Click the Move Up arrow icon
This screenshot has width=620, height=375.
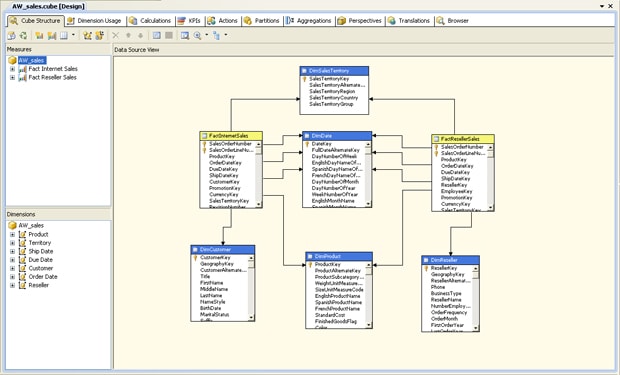tap(128, 36)
